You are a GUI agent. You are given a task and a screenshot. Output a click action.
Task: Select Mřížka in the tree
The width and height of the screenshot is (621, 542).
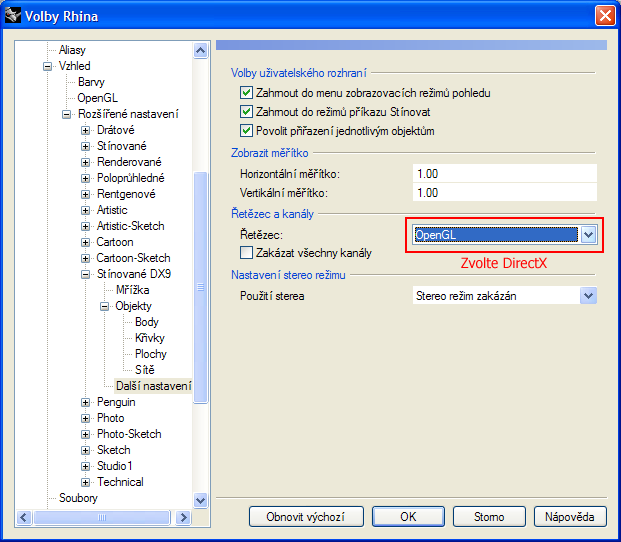pyautogui.click(x=132, y=290)
